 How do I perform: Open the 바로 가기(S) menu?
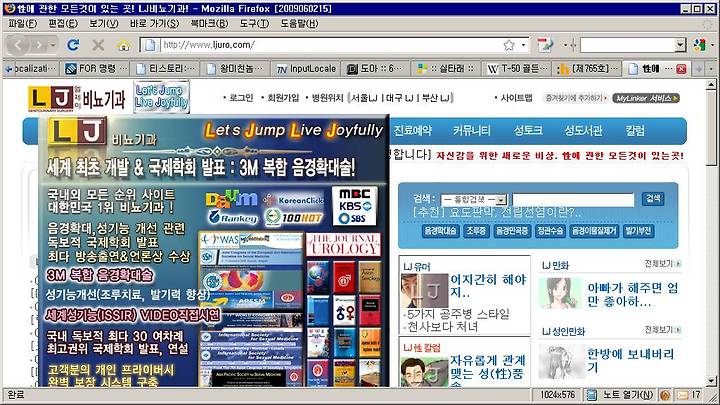[154, 23]
